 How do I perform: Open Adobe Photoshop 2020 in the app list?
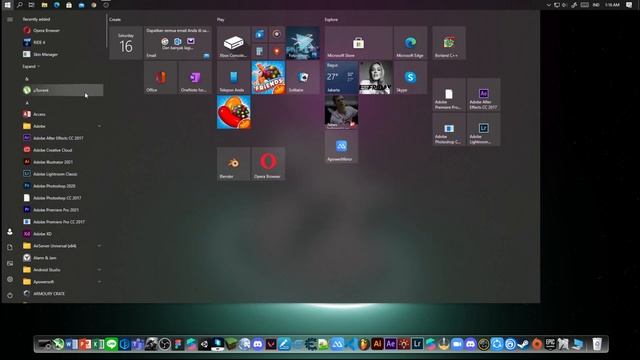point(62,186)
